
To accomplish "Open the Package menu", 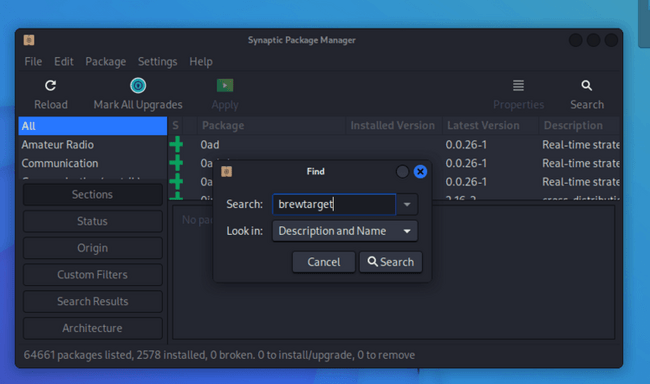I will tap(106, 61).
